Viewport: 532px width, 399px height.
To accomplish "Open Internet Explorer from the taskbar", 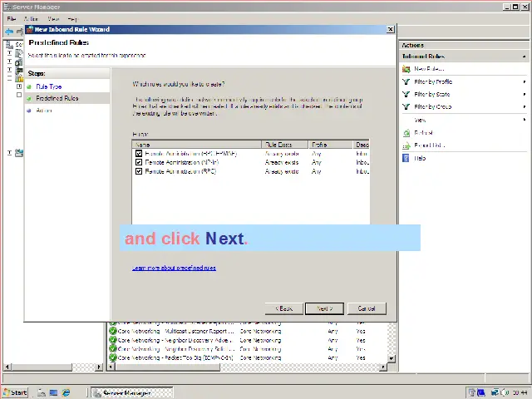I will click(66, 392).
